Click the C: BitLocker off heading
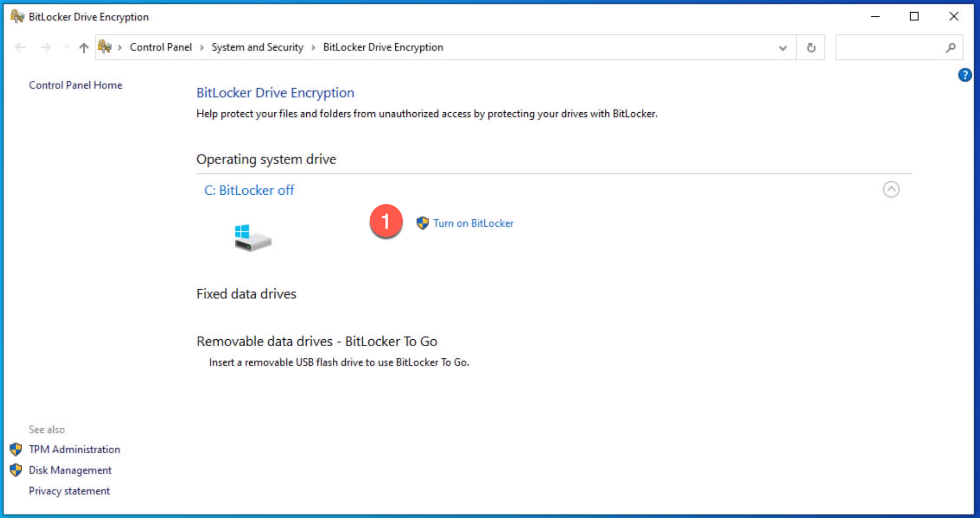 (249, 190)
